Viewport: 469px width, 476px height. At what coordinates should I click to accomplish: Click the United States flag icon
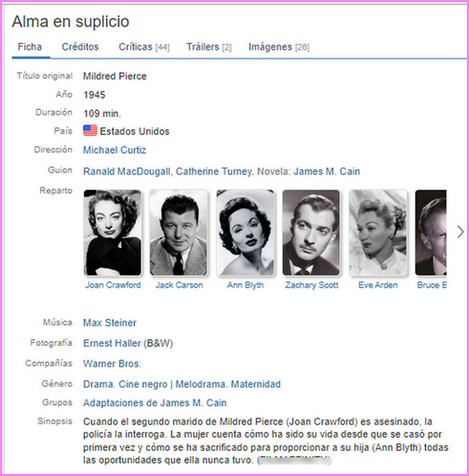pyautogui.click(x=90, y=131)
